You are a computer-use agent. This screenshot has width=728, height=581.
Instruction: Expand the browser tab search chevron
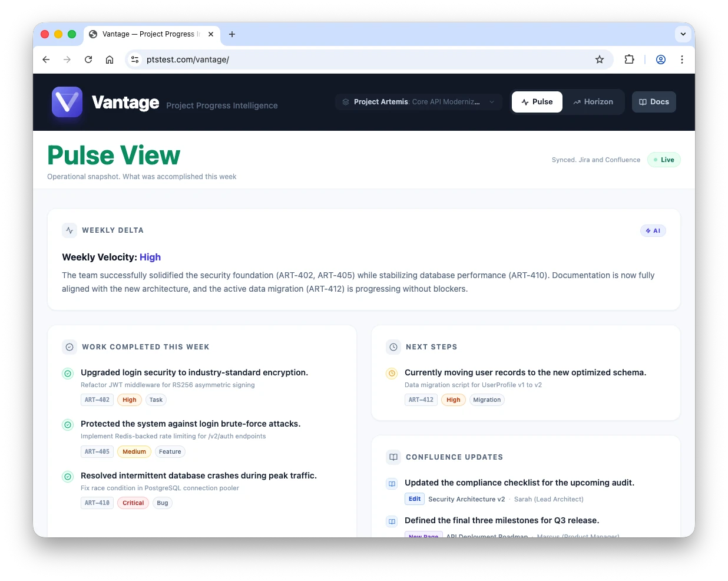tap(683, 34)
